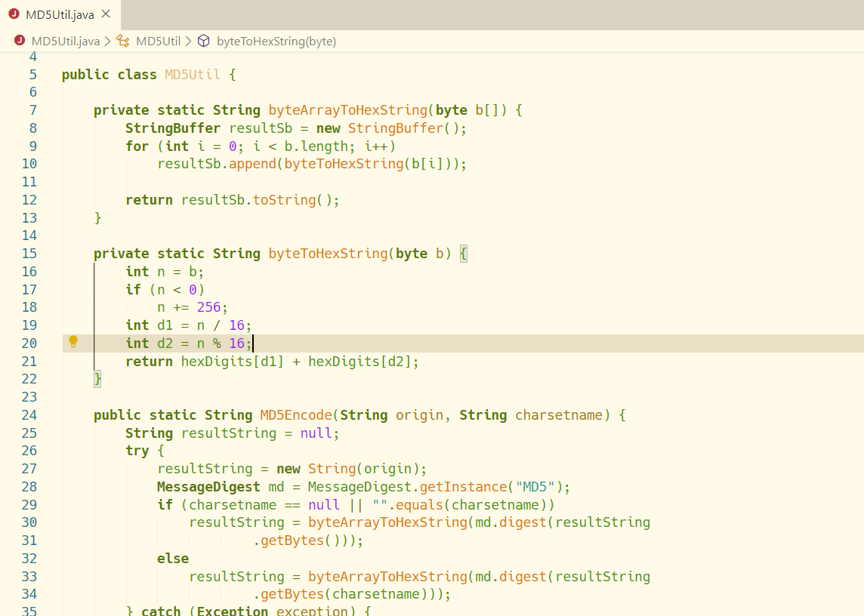This screenshot has height=616, width=864.
Task: Click 'try' keyword on line 26
Action: coord(137,451)
